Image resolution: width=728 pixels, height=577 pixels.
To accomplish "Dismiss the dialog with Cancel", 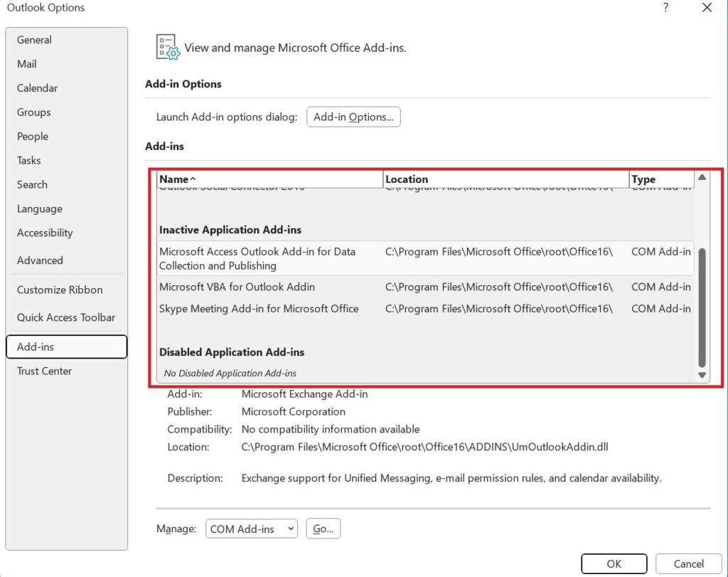I will coord(687,563).
